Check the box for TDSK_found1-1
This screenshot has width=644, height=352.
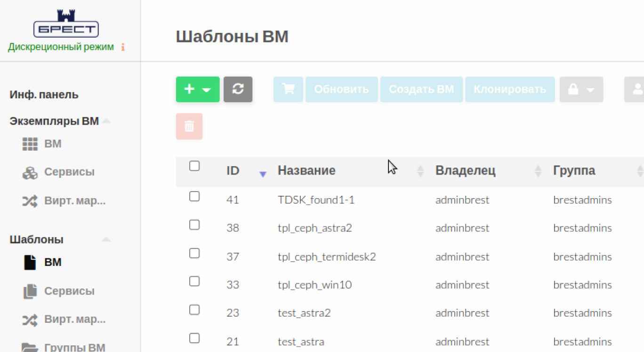coord(194,197)
